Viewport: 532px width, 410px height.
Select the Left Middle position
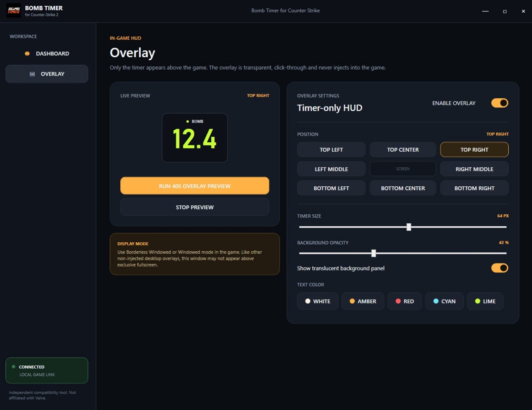click(x=331, y=169)
